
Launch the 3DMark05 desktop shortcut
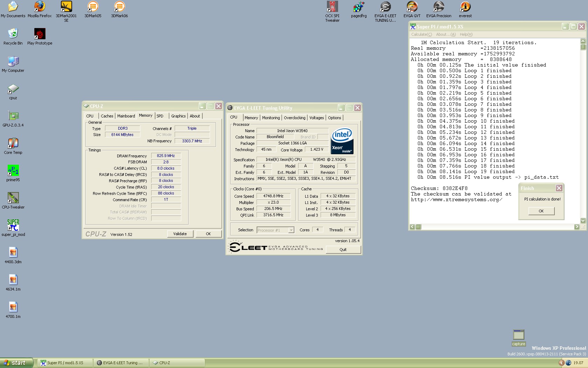93,9
